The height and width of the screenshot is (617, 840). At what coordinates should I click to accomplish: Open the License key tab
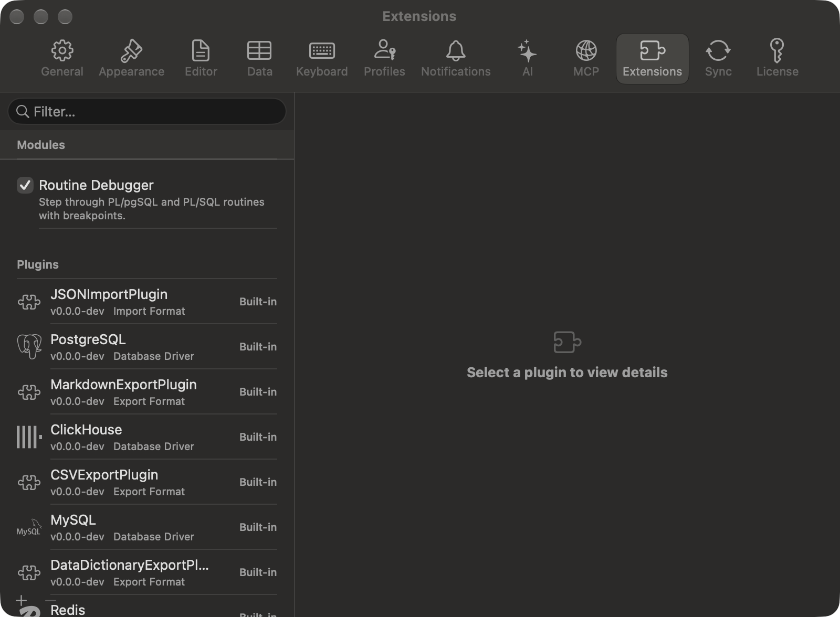pos(777,59)
